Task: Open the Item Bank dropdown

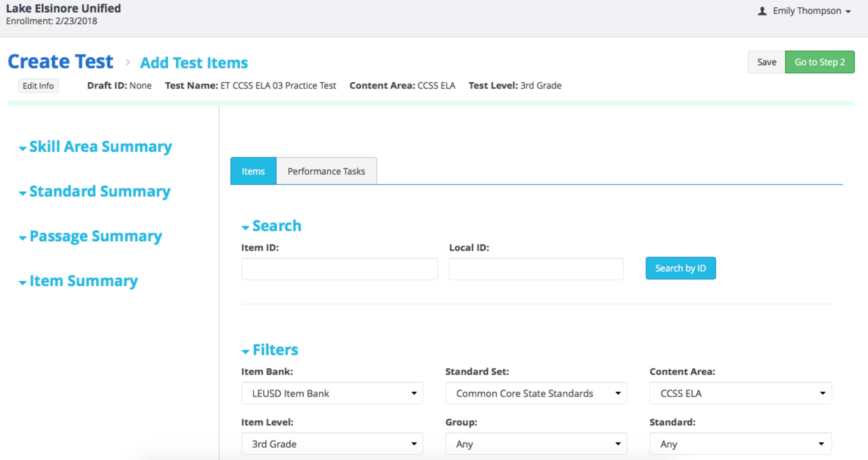Action: (332, 393)
